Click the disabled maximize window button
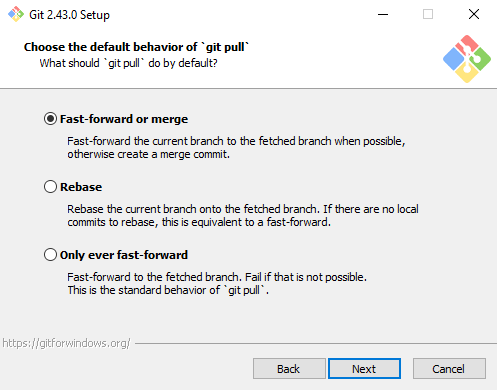The width and height of the screenshot is (497, 390). [x=428, y=14]
